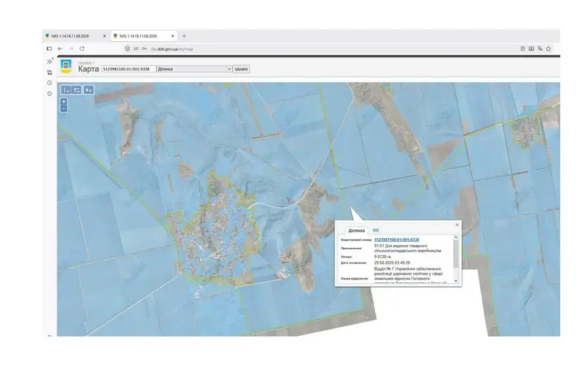Open bookmarks star icon in sidebar

click(x=49, y=93)
